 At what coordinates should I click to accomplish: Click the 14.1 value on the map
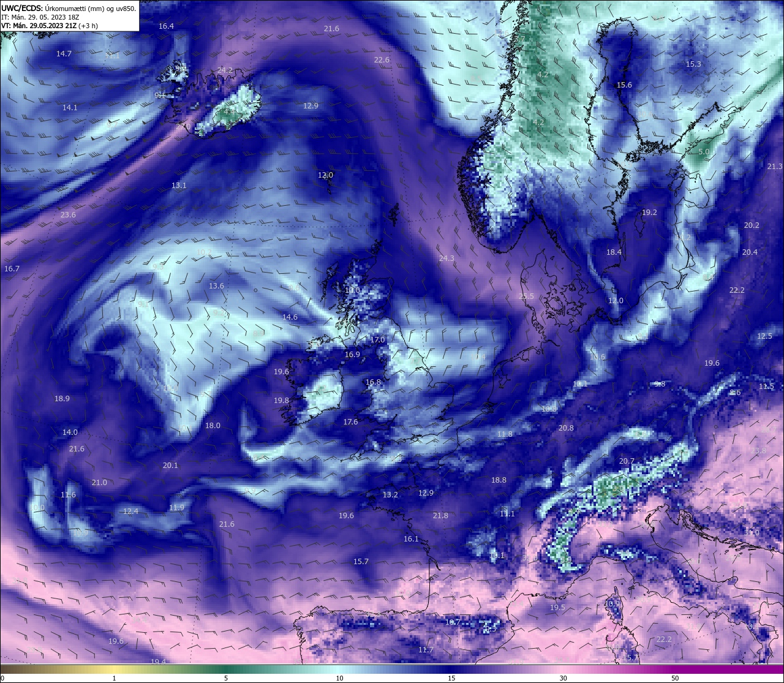click(70, 108)
